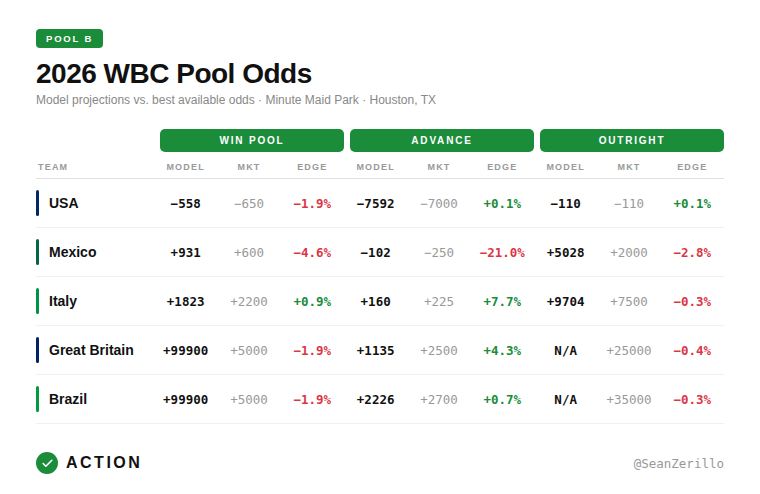Click the navy color bar beside USA
This screenshot has height=494, width=760.
coord(38,203)
